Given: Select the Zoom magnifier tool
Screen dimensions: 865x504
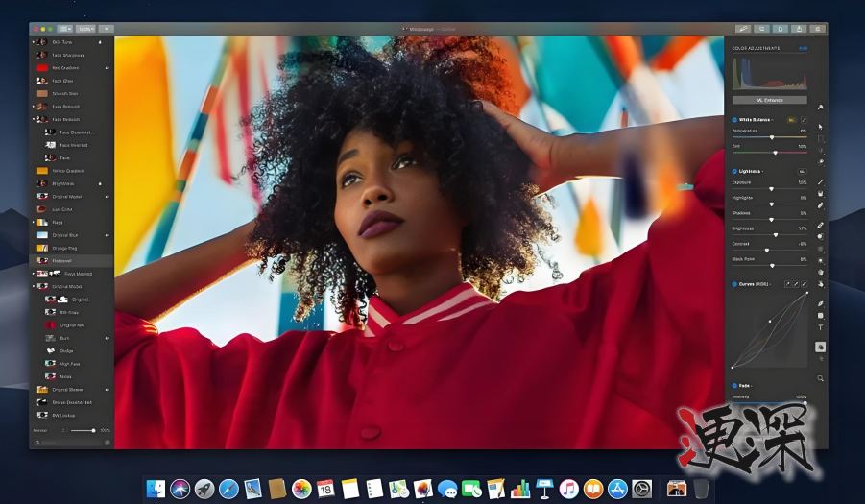Looking at the screenshot, I should coord(821,378).
